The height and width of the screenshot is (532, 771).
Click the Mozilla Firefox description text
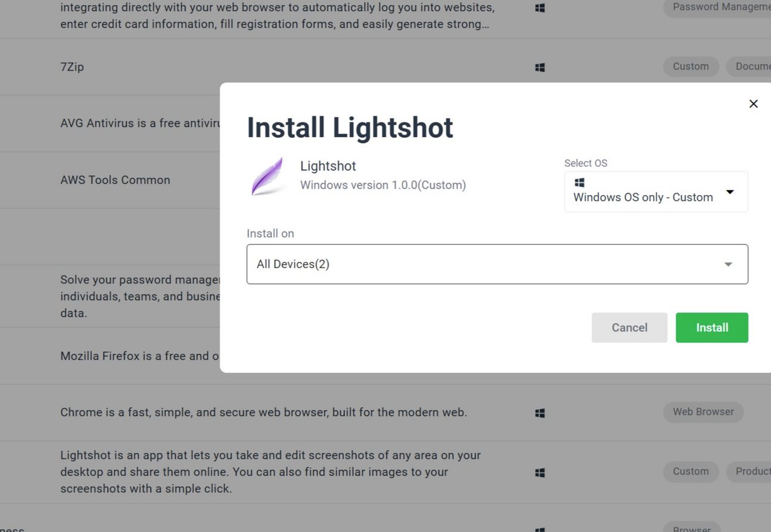point(140,356)
